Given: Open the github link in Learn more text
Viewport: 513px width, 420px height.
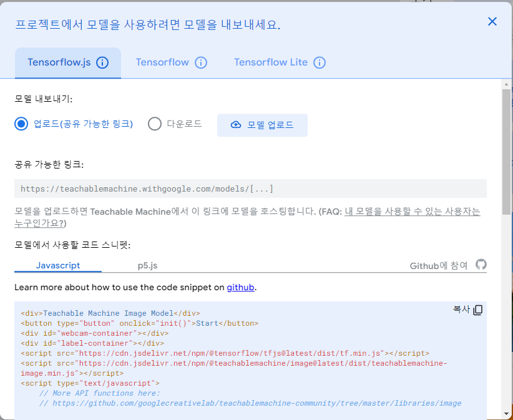Looking at the screenshot, I should [240, 288].
